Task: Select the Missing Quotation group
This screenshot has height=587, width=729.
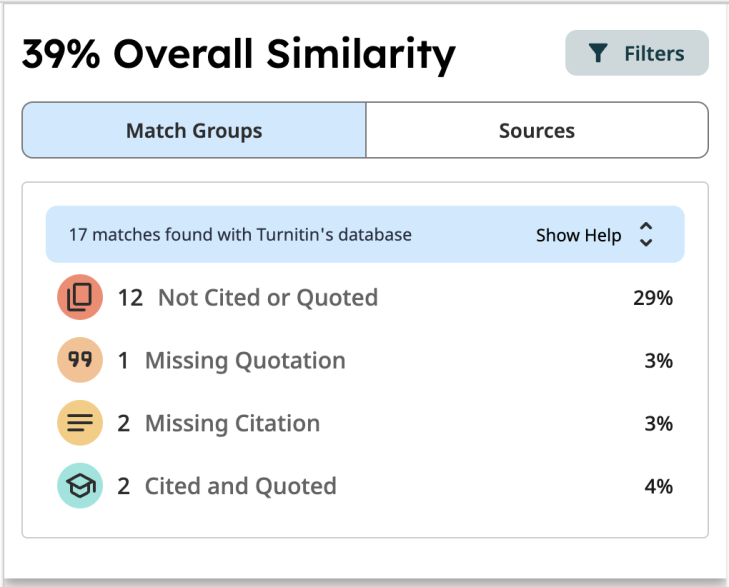Action: tap(245, 360)
